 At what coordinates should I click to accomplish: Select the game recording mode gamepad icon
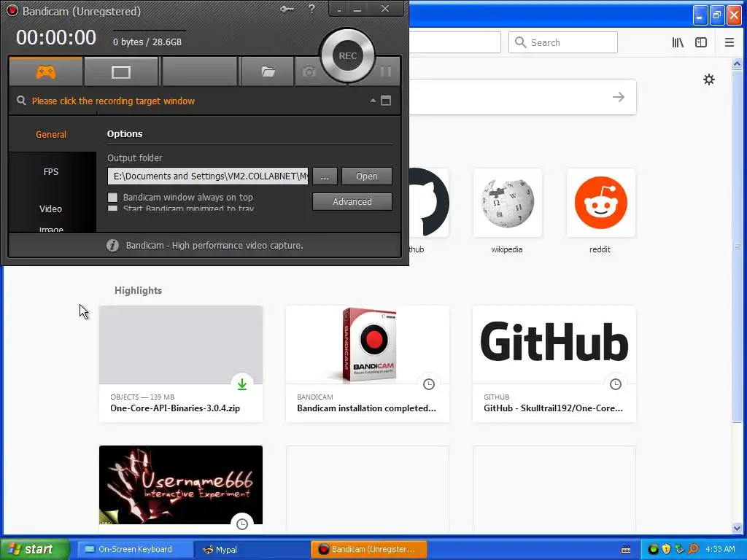coord(46,72)
